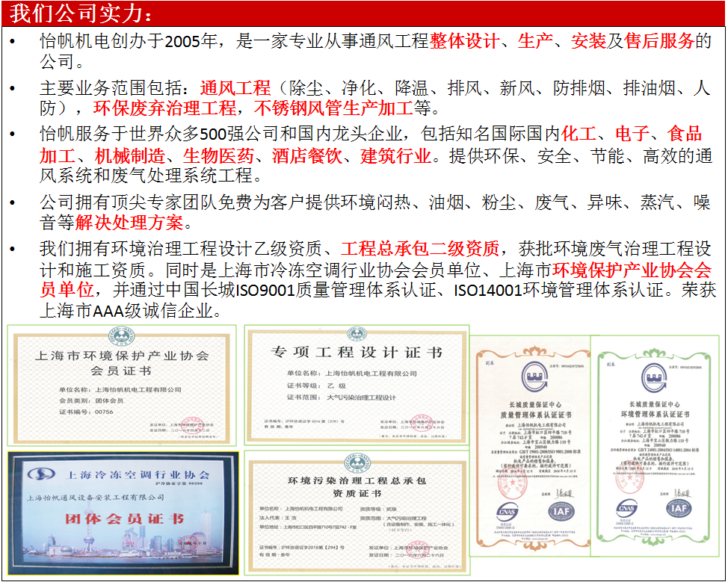This screenshot has width=728, height=585.
Task: Click the text ISO14001环境管理体系认证
Action: coord(558,290)
